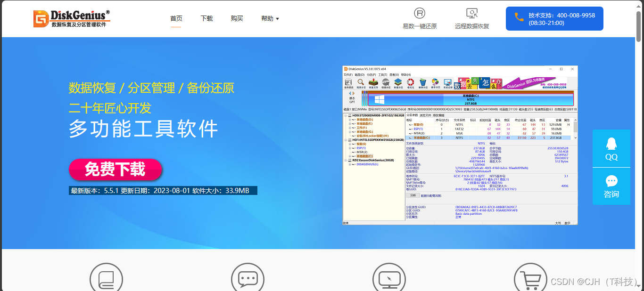644x291 pixels.
Task: Select 本地磁盘(E:) in the disk tree
Action: click(365, 123)
